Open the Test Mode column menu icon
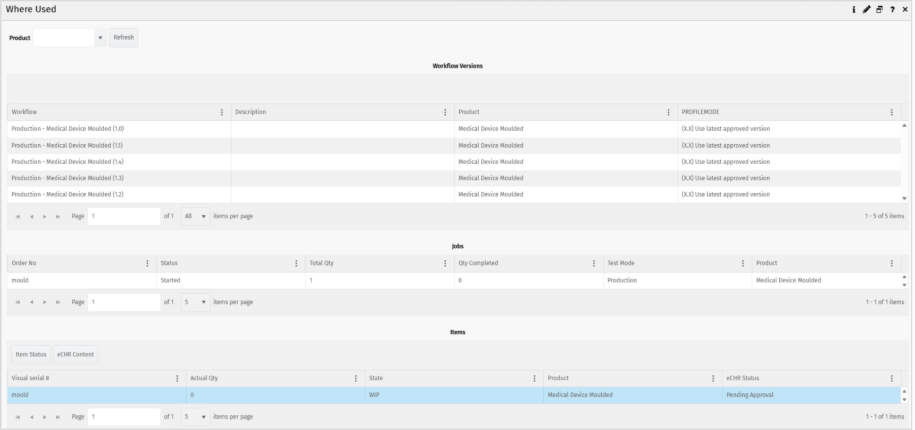The height and width of the screenshot is (430, 915). (x=743, y=263)
